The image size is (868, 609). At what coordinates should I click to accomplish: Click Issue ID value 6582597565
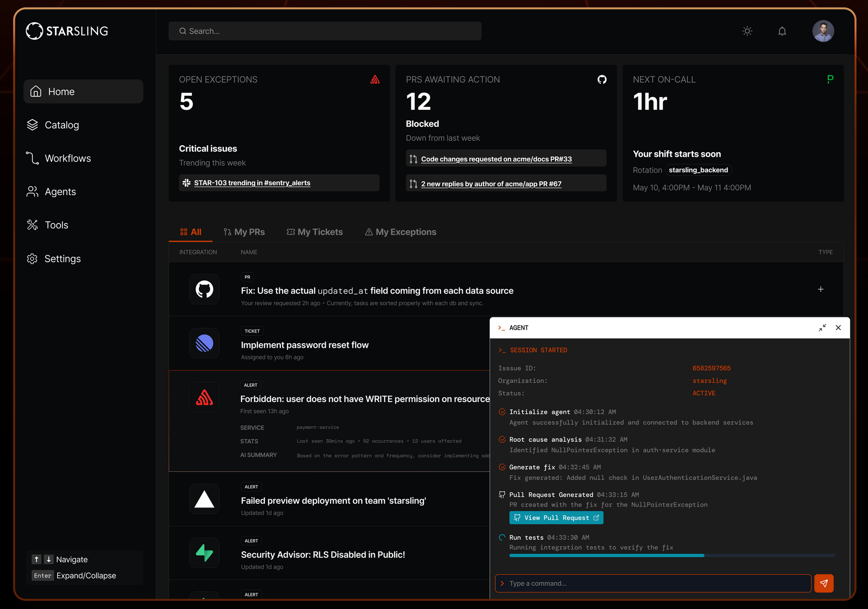point(711,368)
